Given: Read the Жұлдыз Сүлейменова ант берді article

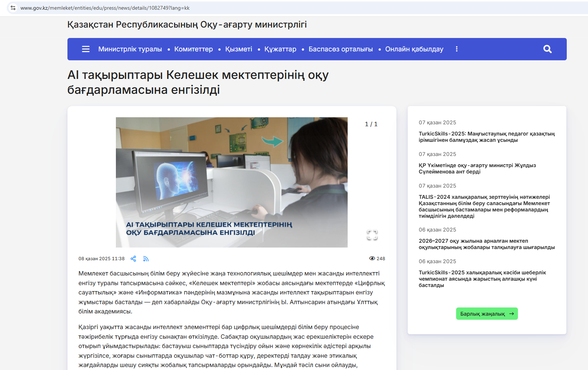Looking at the screenshot, I should pos(477,169).
